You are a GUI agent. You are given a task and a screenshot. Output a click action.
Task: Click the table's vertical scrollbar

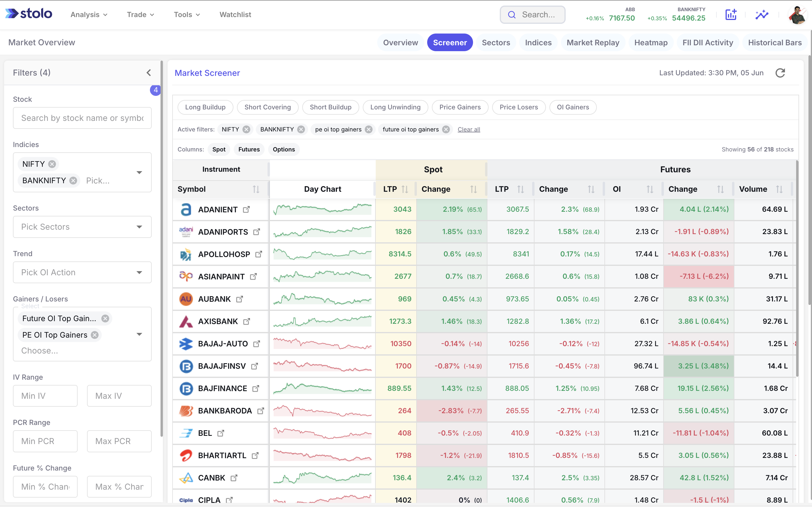tap(797, 268)
